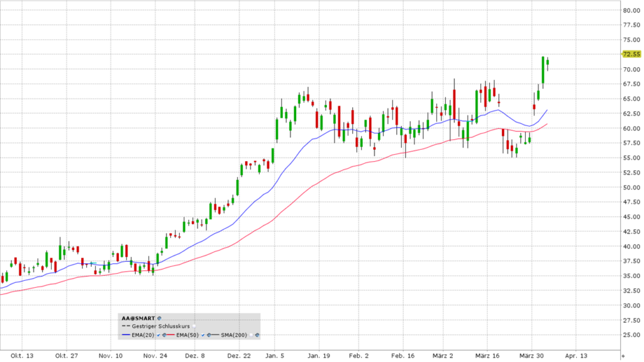
Task: Uncheck the EMA(20) visibility checkbox
Action: coord(158,335)
